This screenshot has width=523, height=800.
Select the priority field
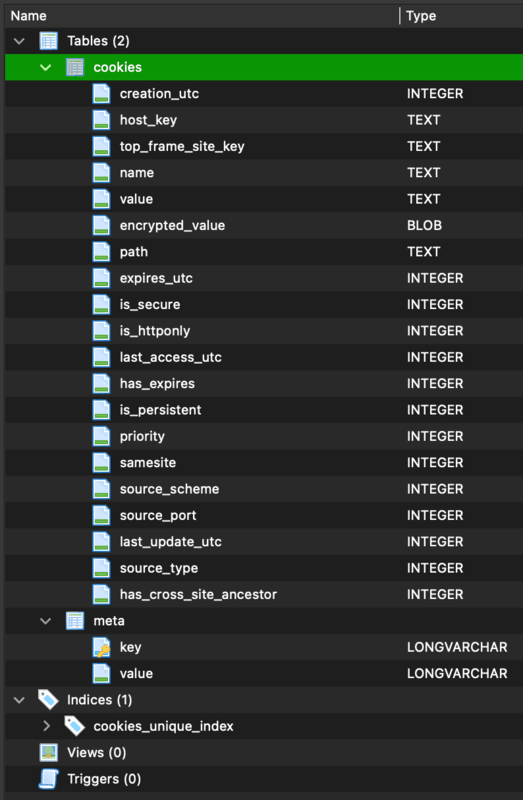click(264, 436)
